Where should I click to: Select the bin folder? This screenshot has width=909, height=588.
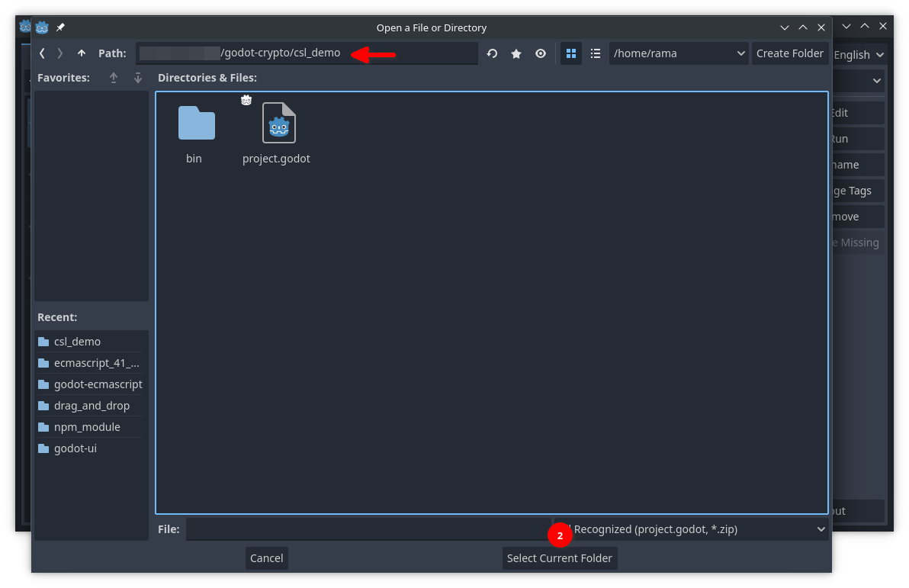(195, 134)
